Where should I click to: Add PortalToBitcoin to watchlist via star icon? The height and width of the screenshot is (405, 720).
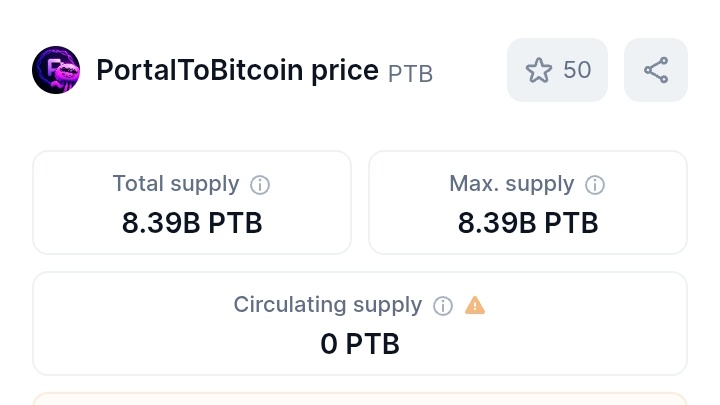coord(539,70)
